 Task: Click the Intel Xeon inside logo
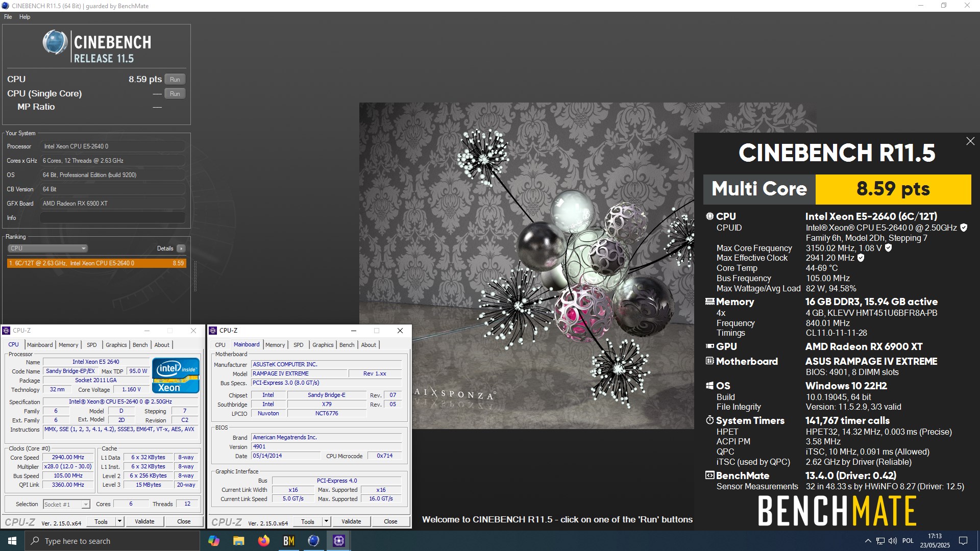(x=176, y=375)
